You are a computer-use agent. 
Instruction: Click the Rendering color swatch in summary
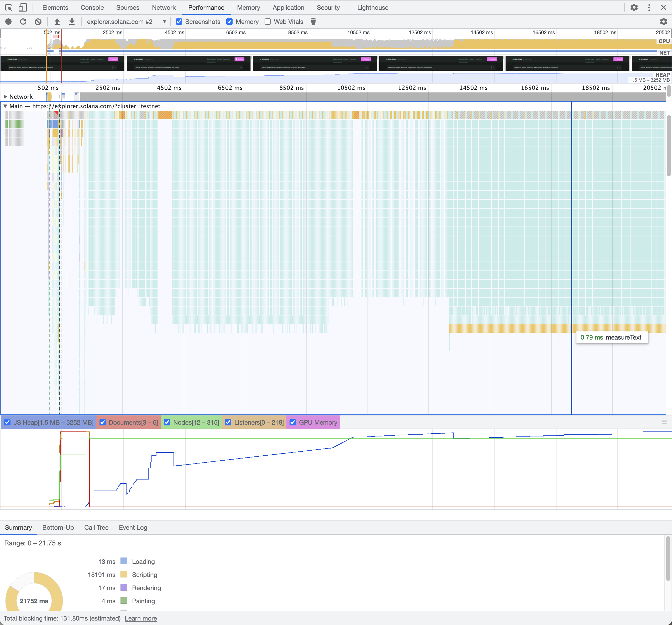[124, 587]
